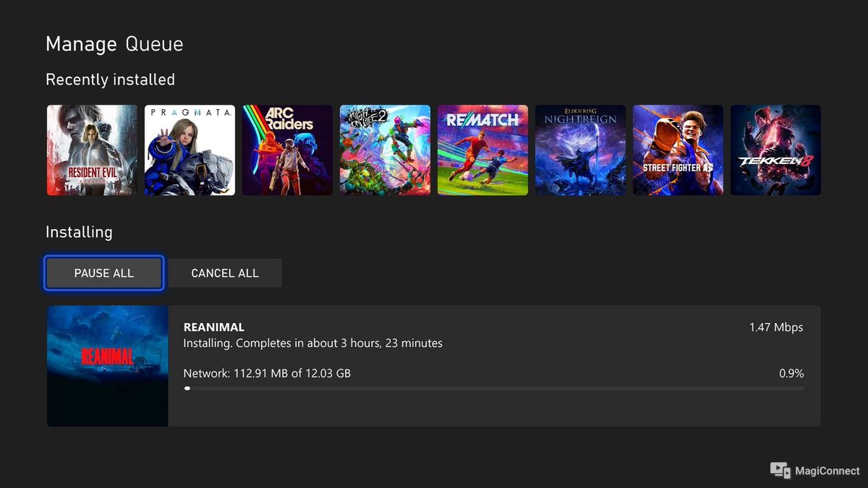Select the REANIMAL cover art thumbnail

point(108,366)
